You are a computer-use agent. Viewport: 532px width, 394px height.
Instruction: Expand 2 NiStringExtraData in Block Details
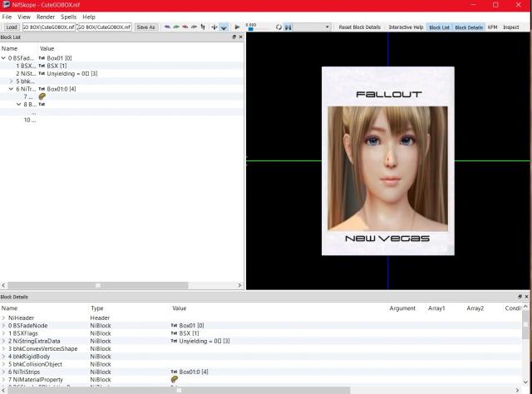pos(3,341)
